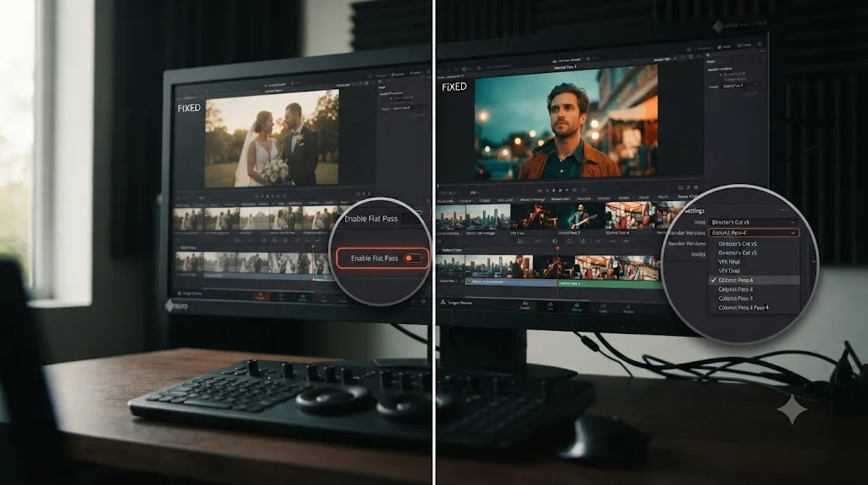The height and width of the screenshot is (485, 868).
Task: Select the blue clip on the right timeline
Action: pos(510,282)
